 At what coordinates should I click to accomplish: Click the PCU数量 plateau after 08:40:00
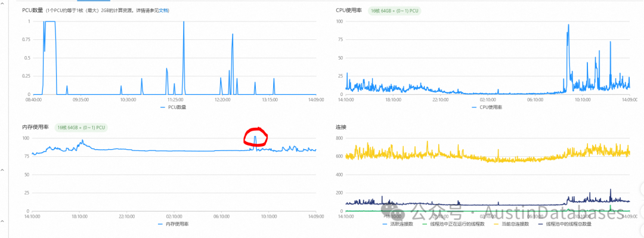point(50,21)
